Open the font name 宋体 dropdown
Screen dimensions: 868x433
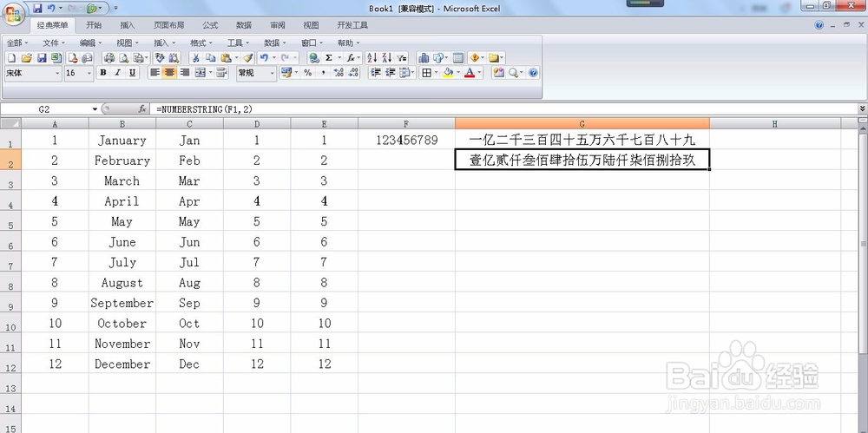pyautogui.click(x=57, y=73)
